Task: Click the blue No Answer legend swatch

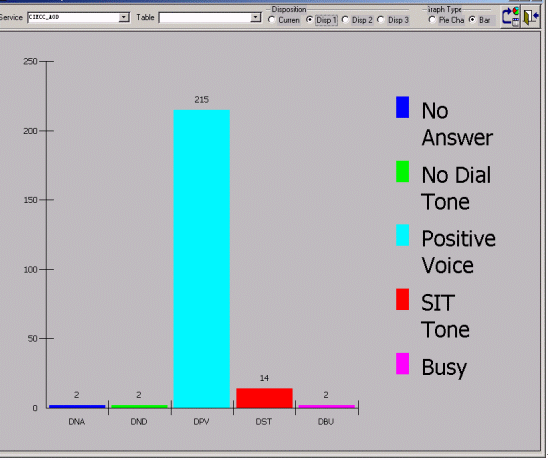Action: tap(403, 107)
